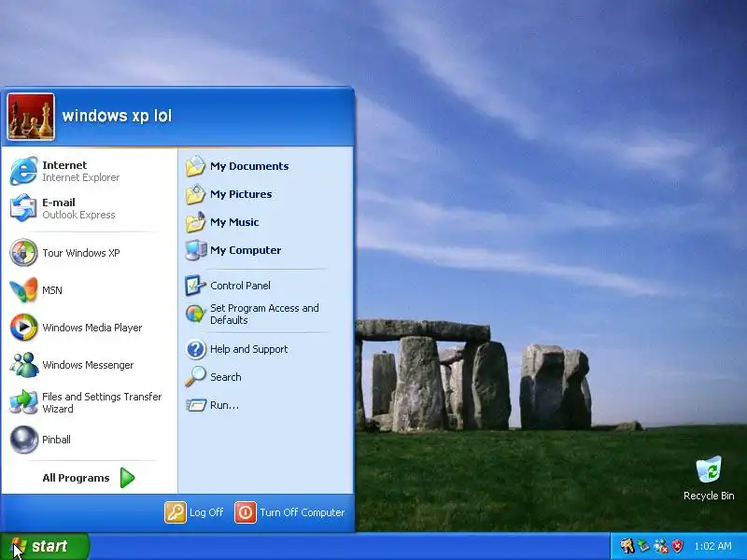Screen dimensions: 747x560
Task: Click 'Files and Settings Transfer Wizard' text
Action: [102, 403]
